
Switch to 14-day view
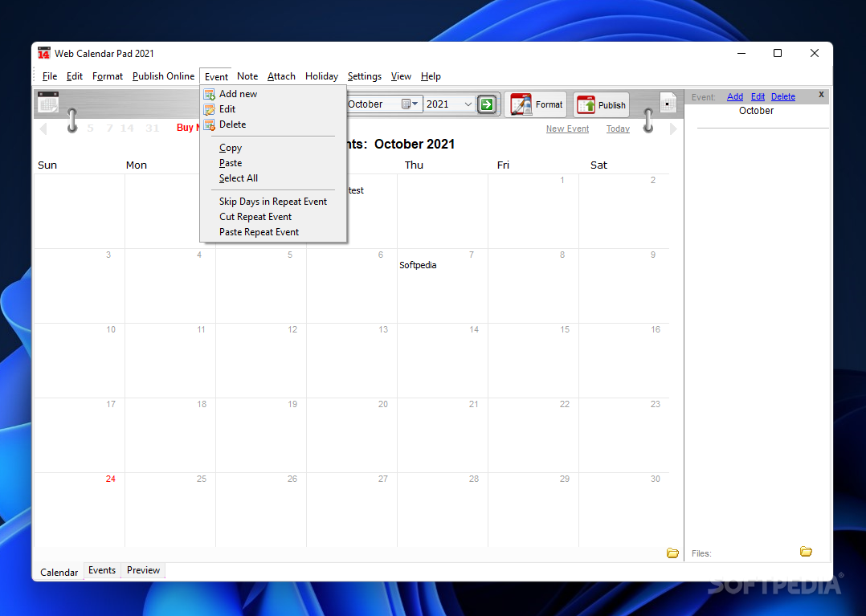coord(127,128)
